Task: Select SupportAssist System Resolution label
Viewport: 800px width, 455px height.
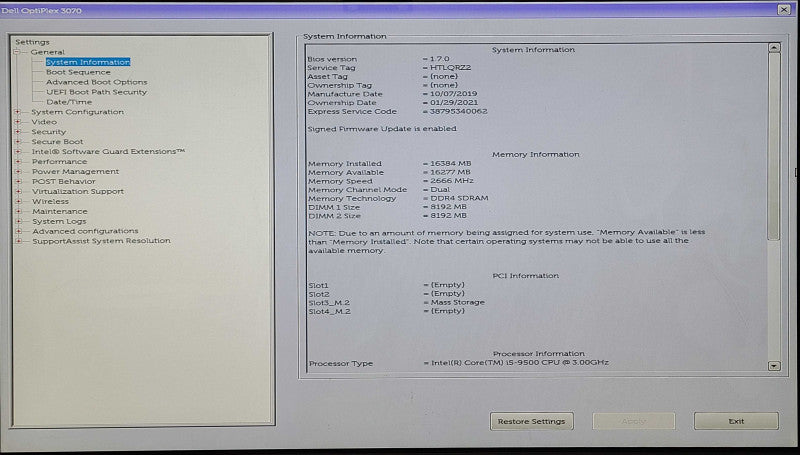Action: (102, 241)
